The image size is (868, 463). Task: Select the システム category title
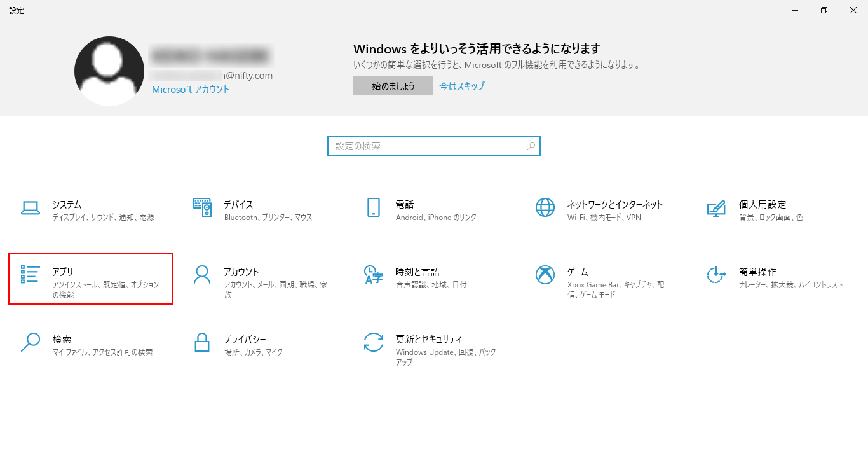(67, 205)
